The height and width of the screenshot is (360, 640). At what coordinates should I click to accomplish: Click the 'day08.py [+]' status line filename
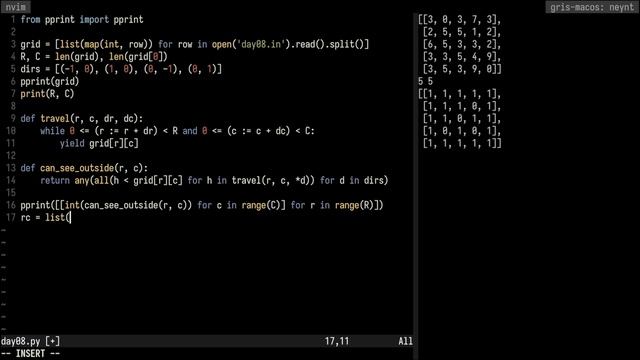click(30, 341)
